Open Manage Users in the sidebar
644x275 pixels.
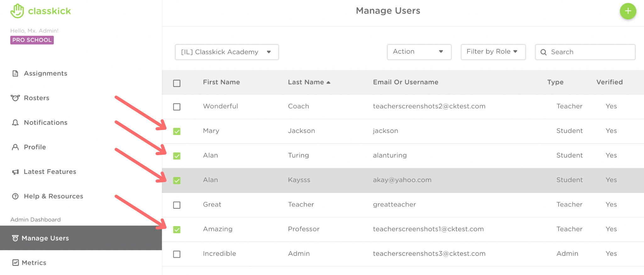coord(45,238)
